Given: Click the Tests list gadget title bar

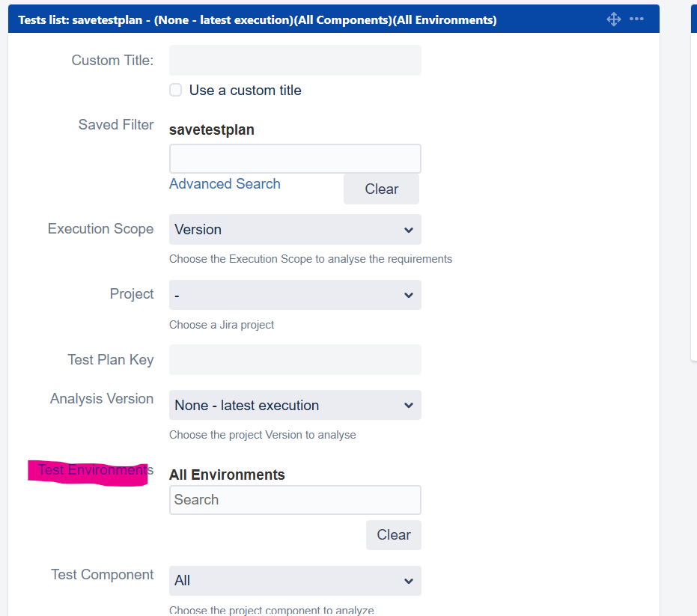Looking at the screenshot, I should (334, 19).
